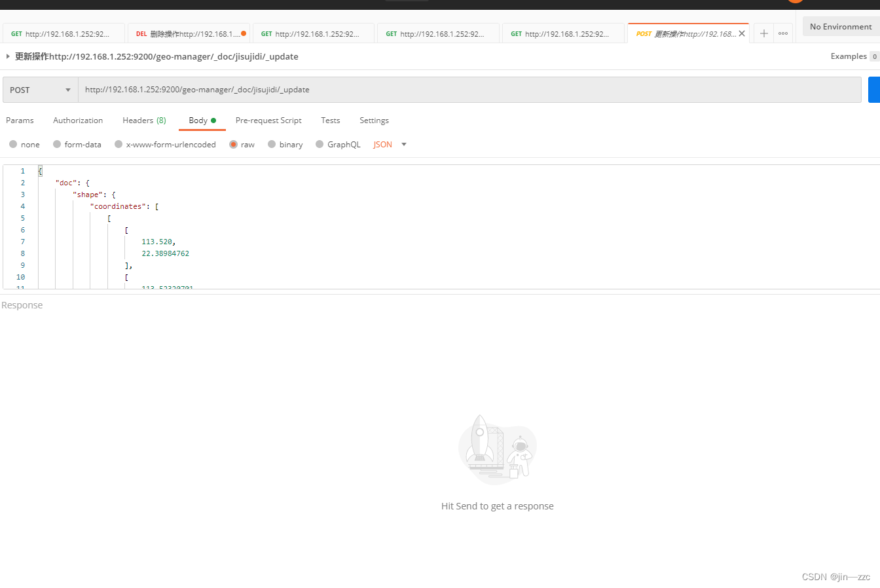This screenshot has height=588, width=880.
Task: Select the none body type radio
Action: 13,144
